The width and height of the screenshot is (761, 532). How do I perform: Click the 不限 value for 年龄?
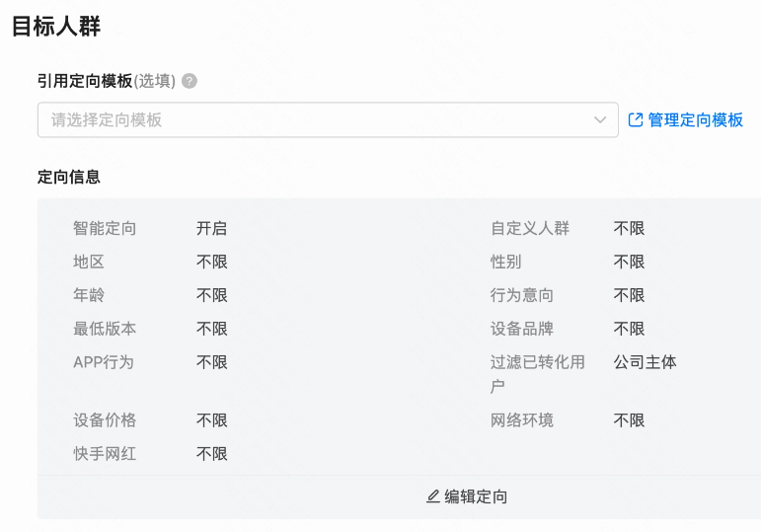tap(211, 295)
